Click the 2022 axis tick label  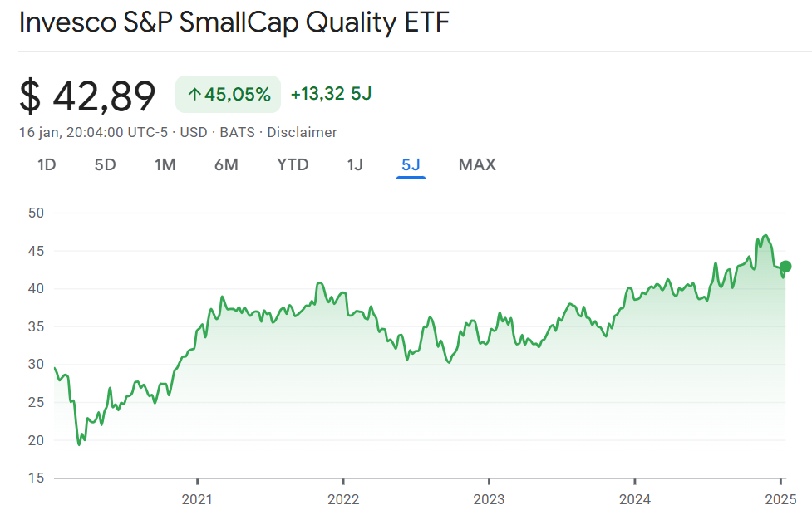point(342,499)
